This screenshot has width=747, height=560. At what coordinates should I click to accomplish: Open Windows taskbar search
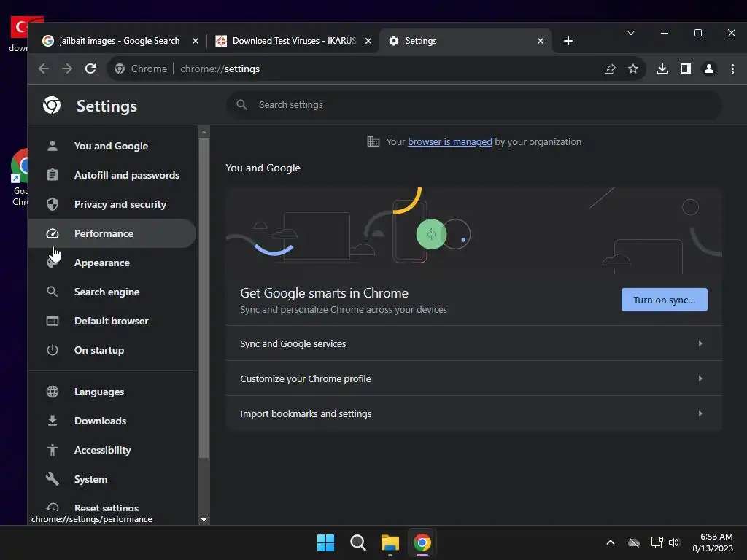tap(357, 542)
